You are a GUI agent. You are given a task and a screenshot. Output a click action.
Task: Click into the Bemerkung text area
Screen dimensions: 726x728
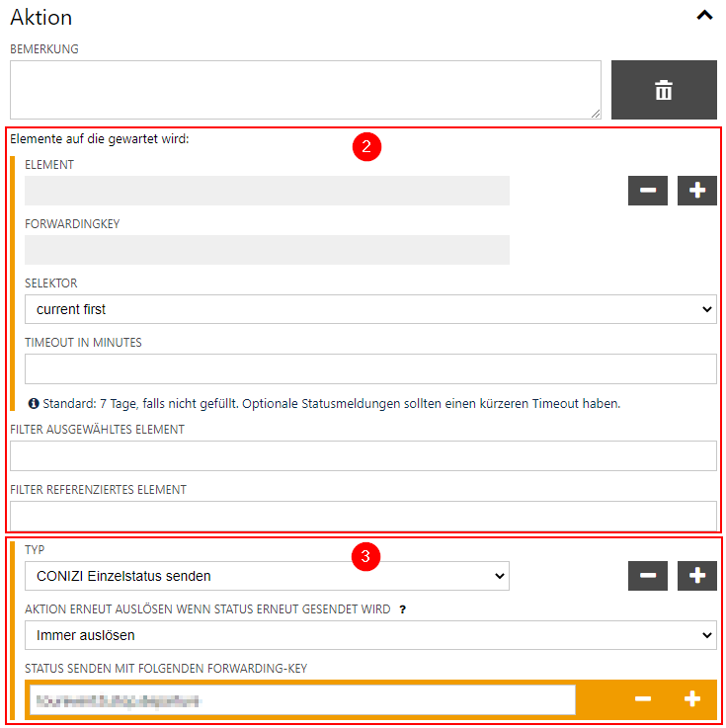coord(305,90)
